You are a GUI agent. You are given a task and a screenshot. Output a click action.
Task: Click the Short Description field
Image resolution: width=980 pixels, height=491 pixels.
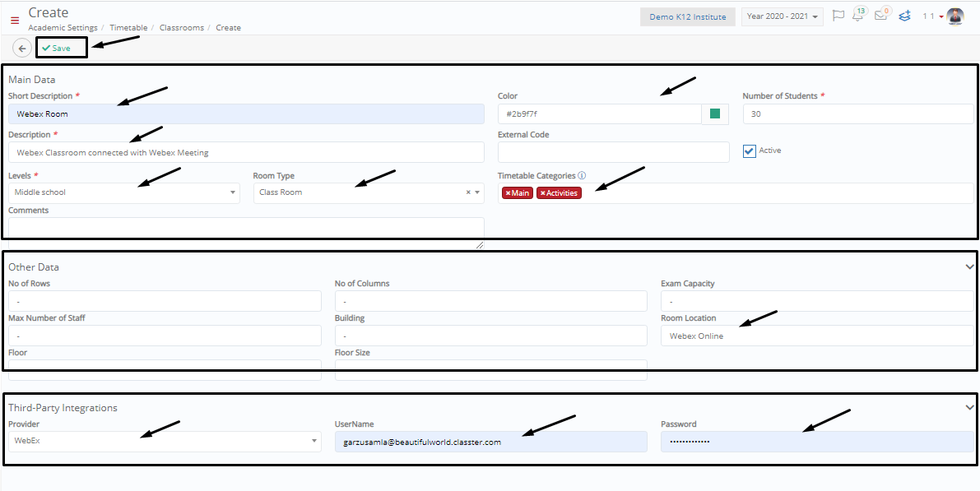[246, 114]
